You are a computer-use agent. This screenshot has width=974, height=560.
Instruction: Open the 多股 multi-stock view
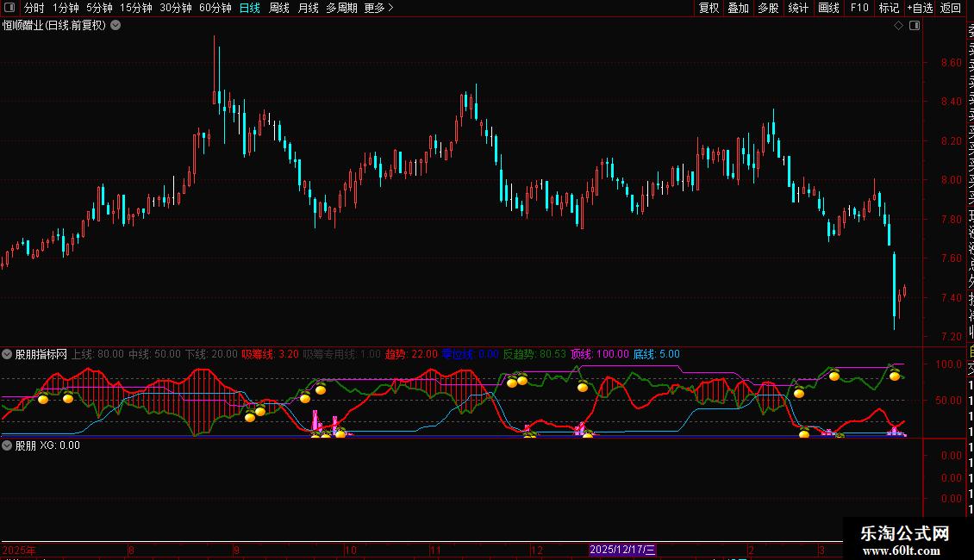pos(768,8)
